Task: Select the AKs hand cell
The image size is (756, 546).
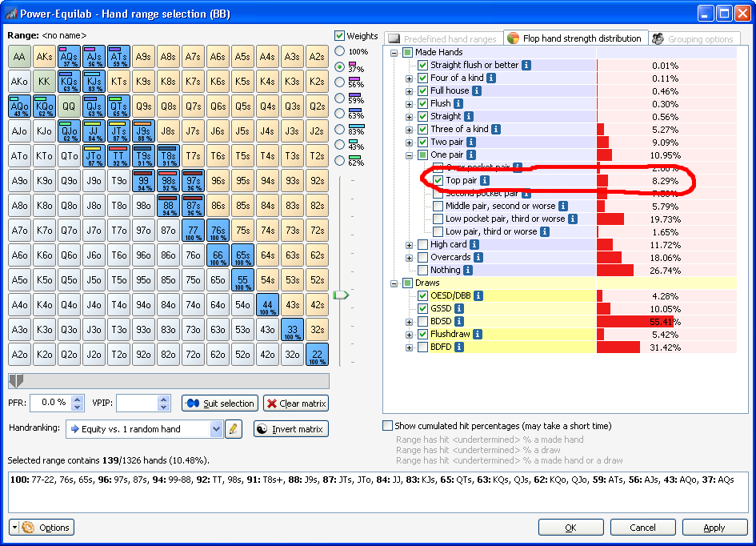Action: [x=44, y=56]
